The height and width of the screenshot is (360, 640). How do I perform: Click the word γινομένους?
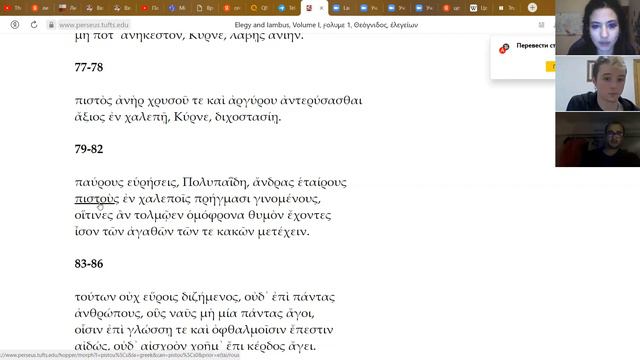tap(287, 199)
